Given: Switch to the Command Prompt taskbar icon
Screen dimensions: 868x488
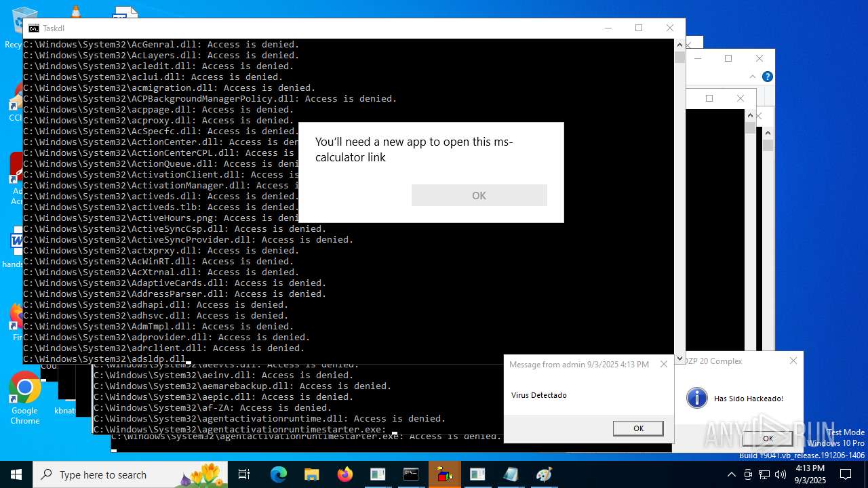Looking at the screenshot, I should pos(411,474).
